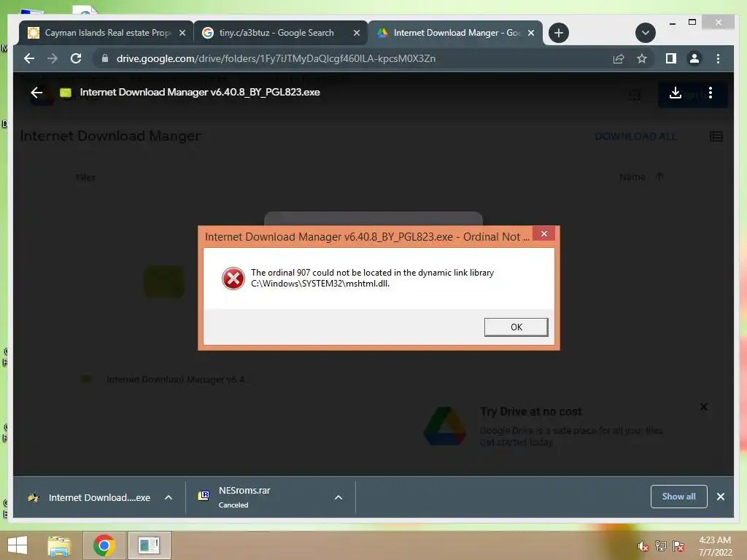
Task: Open File Explorer from taskbar
Action: (x=59, y=545)
